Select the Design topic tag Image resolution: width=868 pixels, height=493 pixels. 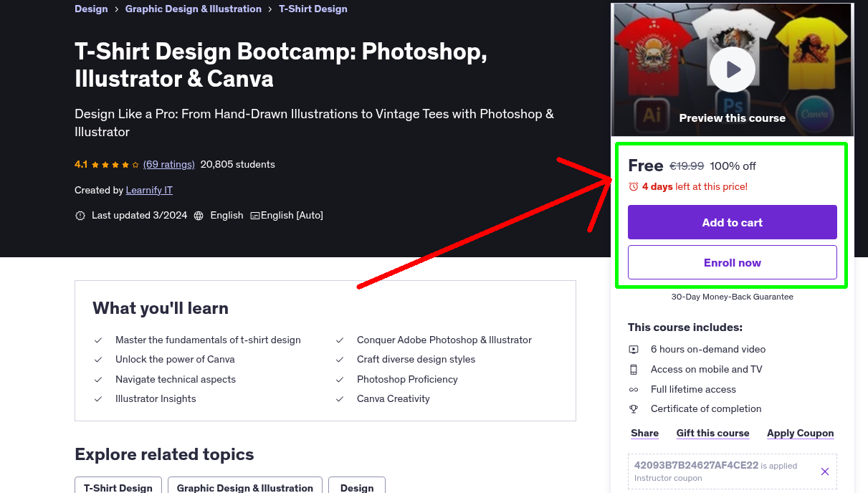[x=357, y=487]
